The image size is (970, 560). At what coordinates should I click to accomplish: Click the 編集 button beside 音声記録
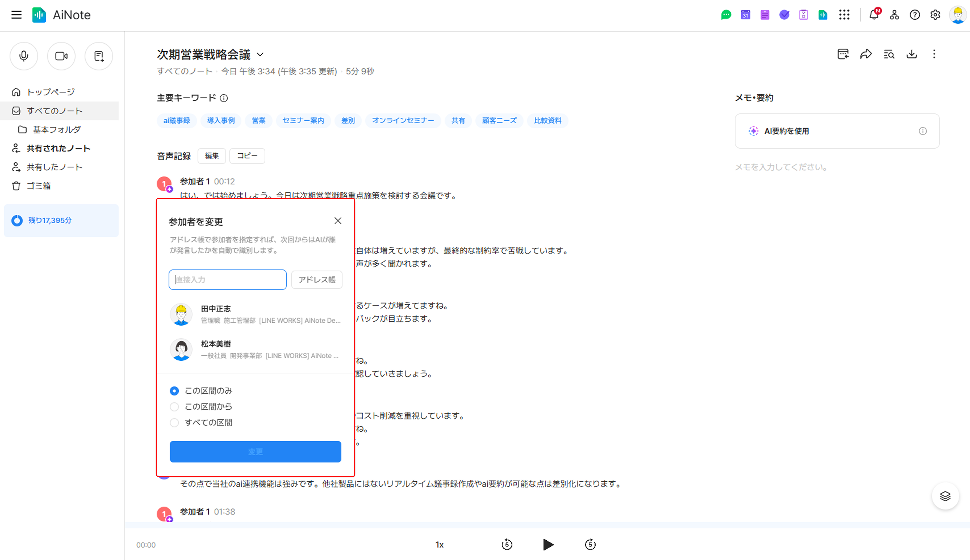click(211, 156)
